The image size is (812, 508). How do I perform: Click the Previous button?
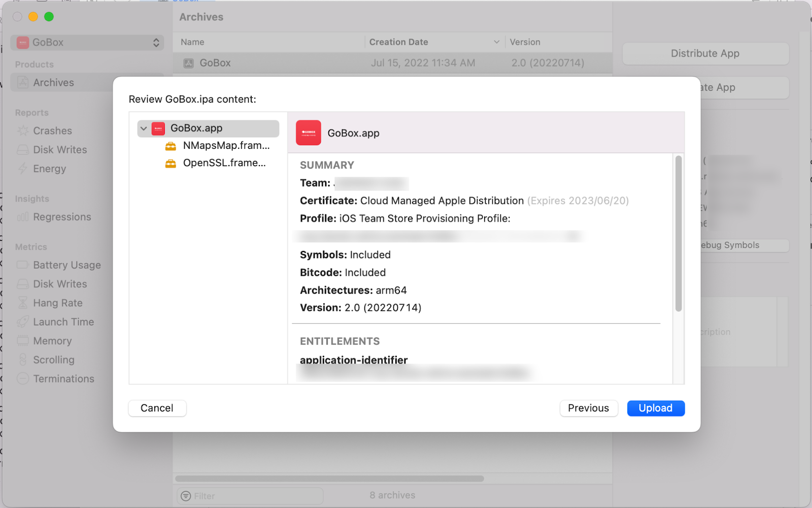588,408
